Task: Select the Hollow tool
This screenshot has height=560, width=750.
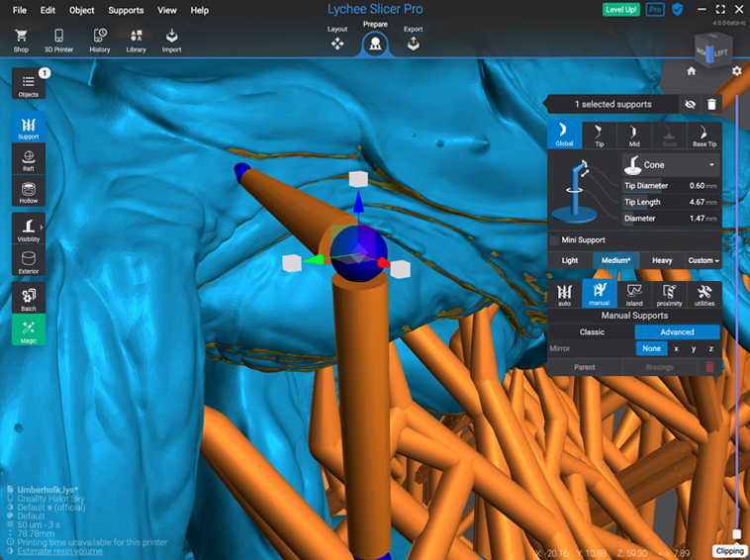Action: click(29, 191)
